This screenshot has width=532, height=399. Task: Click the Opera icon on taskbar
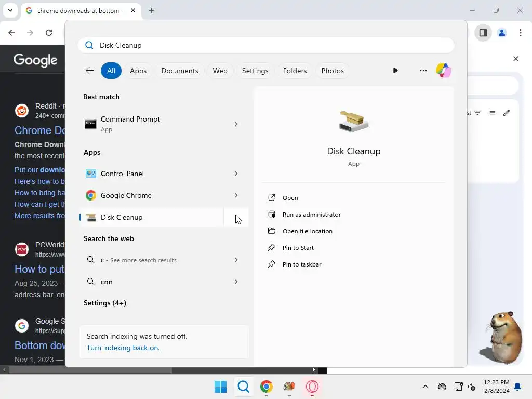click(312, 387)
